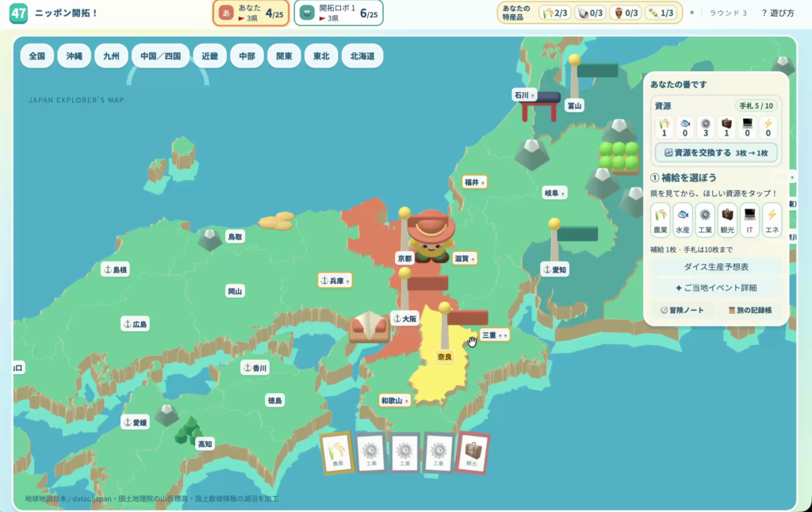The image size is (812, 512).
Task: Click the dango specialty counter 1/3
Action: (x=661, y=13)
